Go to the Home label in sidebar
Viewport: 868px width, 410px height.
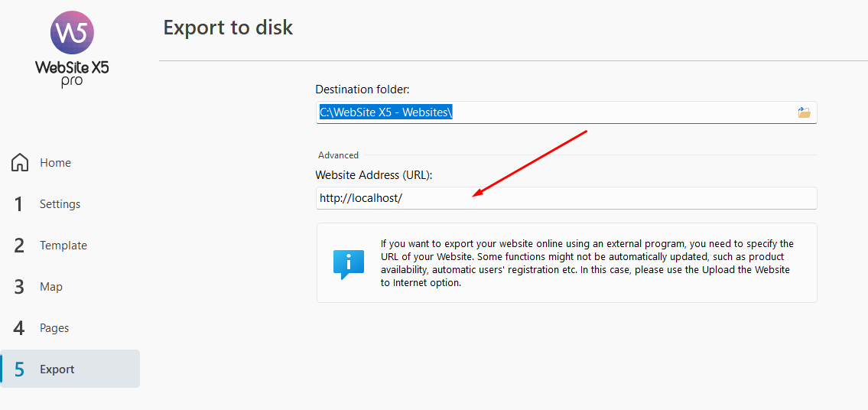[55, 163]
